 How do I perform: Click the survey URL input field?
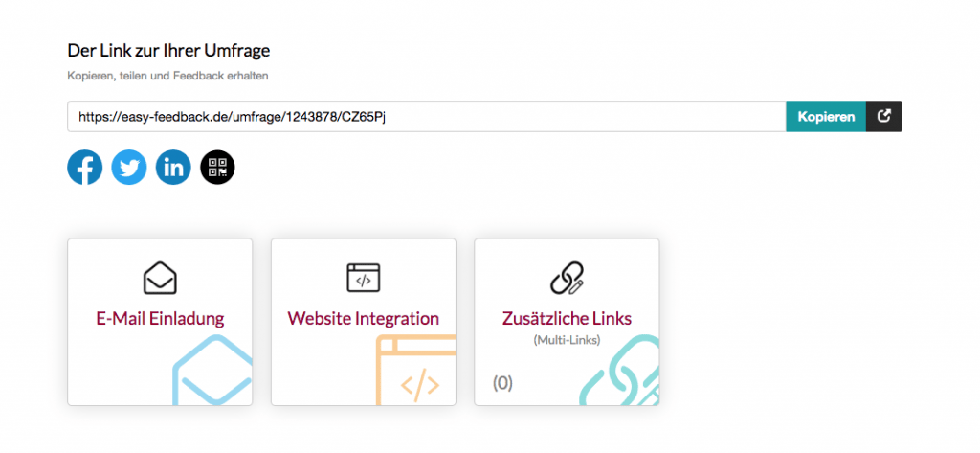[426, 117]
